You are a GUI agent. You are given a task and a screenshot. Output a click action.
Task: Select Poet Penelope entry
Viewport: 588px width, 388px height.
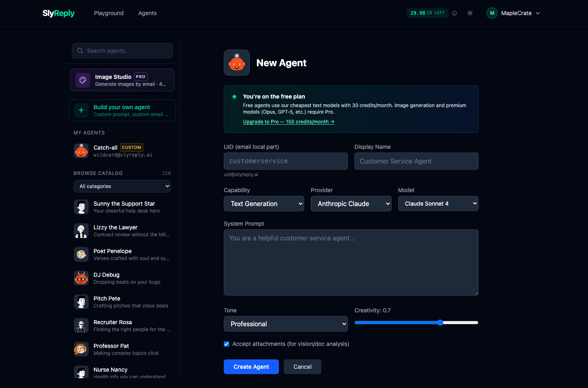click(122, 254)
